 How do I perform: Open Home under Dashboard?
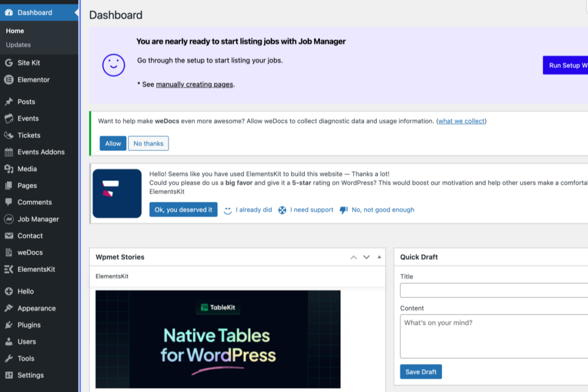click(15, 31)
